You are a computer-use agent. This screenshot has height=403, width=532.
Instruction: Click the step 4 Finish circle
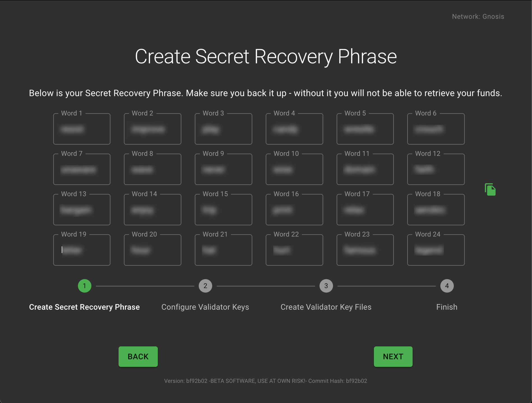point(447,286)
